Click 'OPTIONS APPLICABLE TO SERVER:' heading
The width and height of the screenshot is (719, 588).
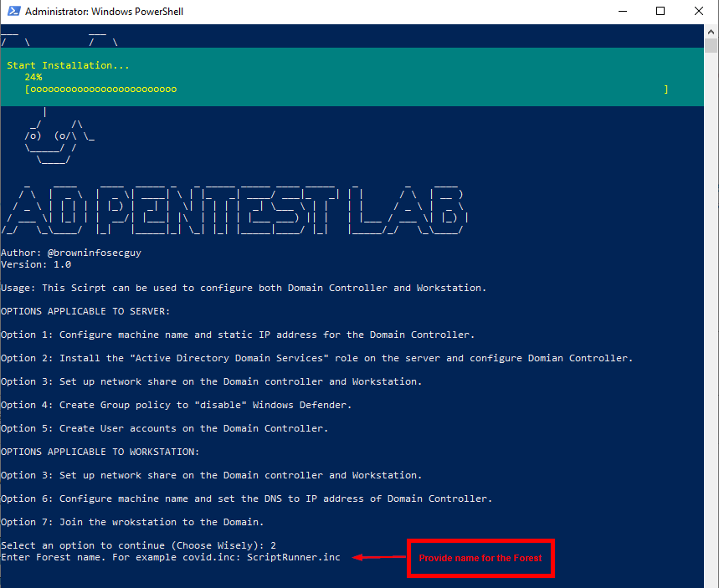(x=85, y=311)
